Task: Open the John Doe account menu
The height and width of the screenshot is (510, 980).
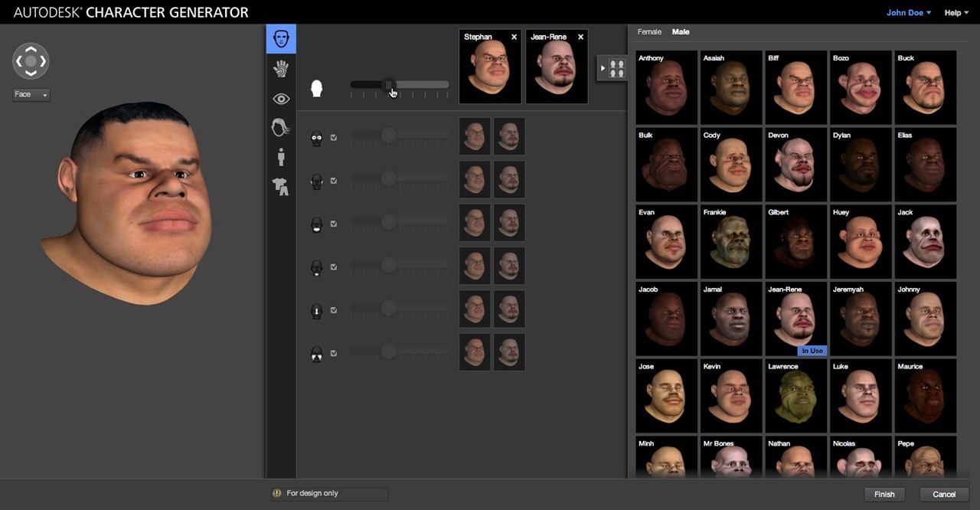Action: (x=908, y=13)
